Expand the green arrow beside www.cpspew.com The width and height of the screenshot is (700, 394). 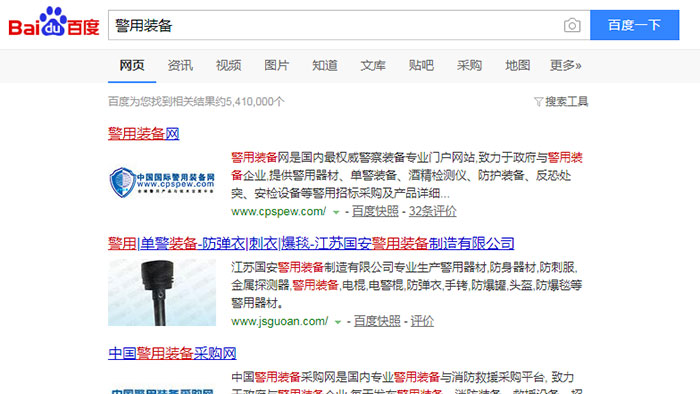point(336,212)
